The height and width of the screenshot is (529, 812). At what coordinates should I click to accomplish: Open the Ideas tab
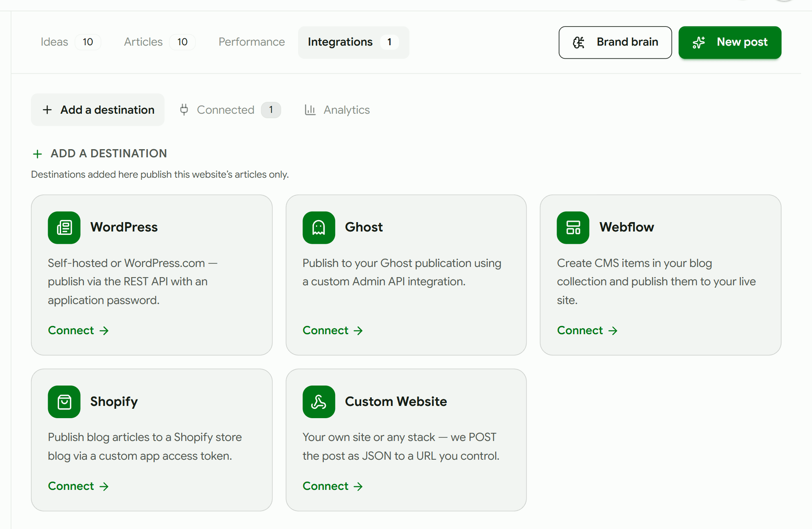click(x=70, y=42)
